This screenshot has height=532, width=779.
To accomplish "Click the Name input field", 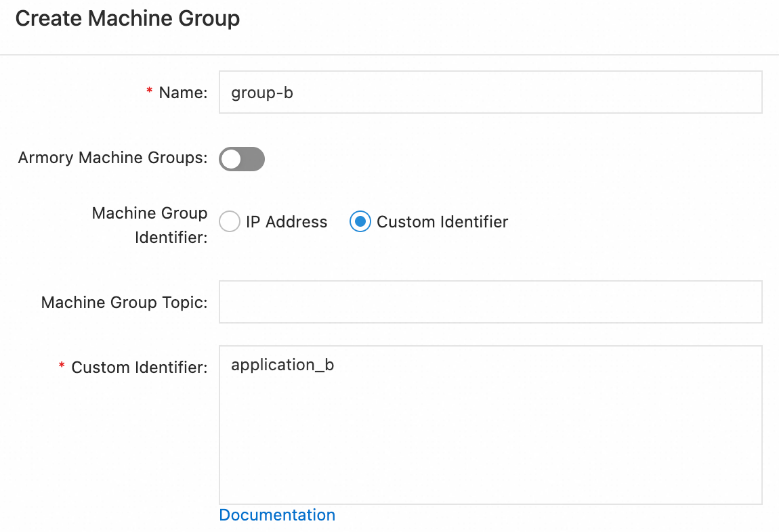I will (490, 92).
